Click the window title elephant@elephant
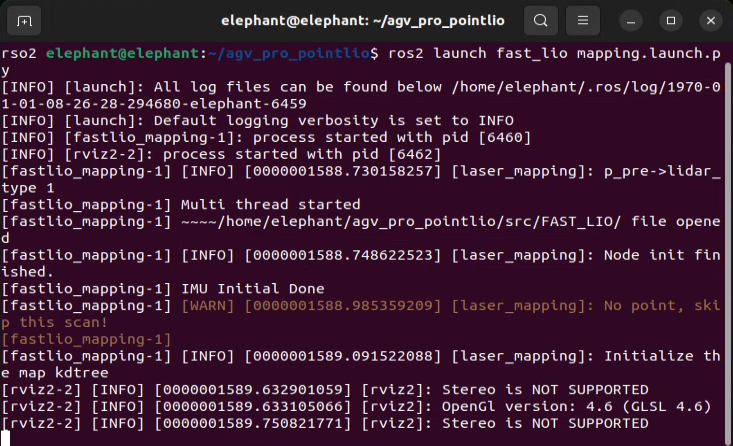This screenshot has height=446, width=733. pyautogui.click(x=362, y=21)
